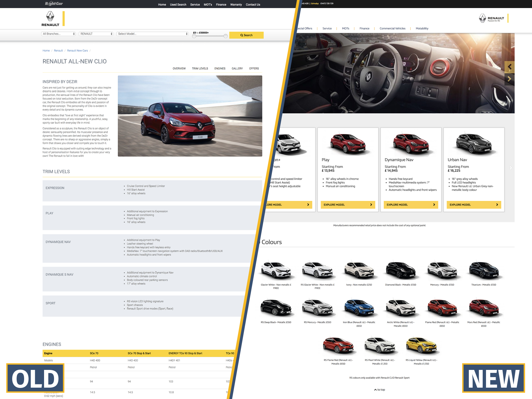
Task: Open Finance in the dark top navigation
Action: [x=221, y=5]
